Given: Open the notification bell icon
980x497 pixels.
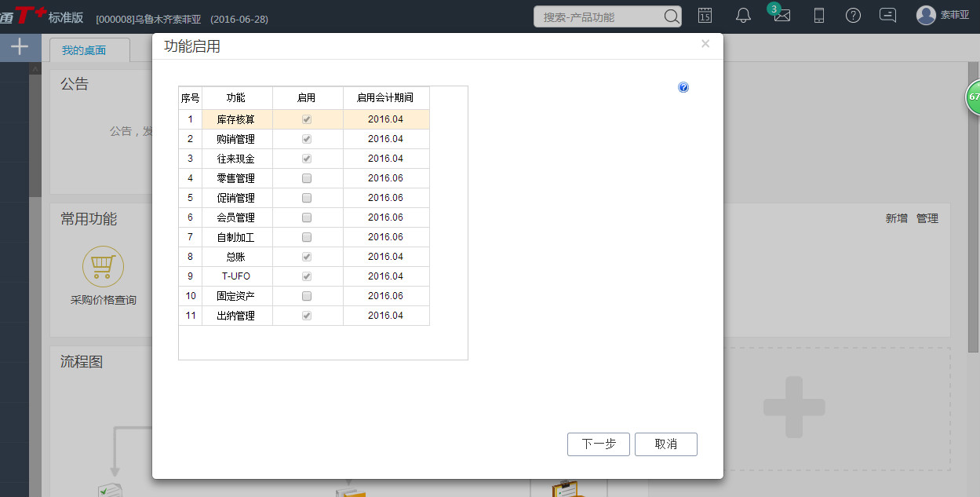Looking at the screenshot, I should tap(743, 15).
